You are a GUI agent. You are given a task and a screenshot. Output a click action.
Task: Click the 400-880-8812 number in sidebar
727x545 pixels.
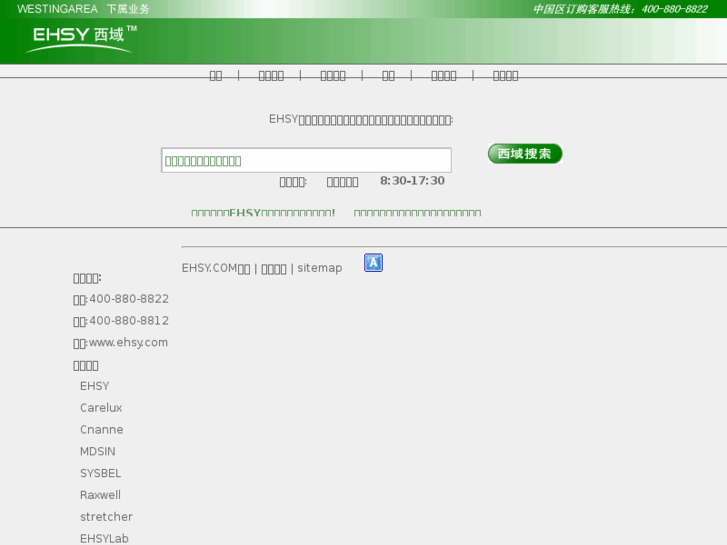point(129,321)
